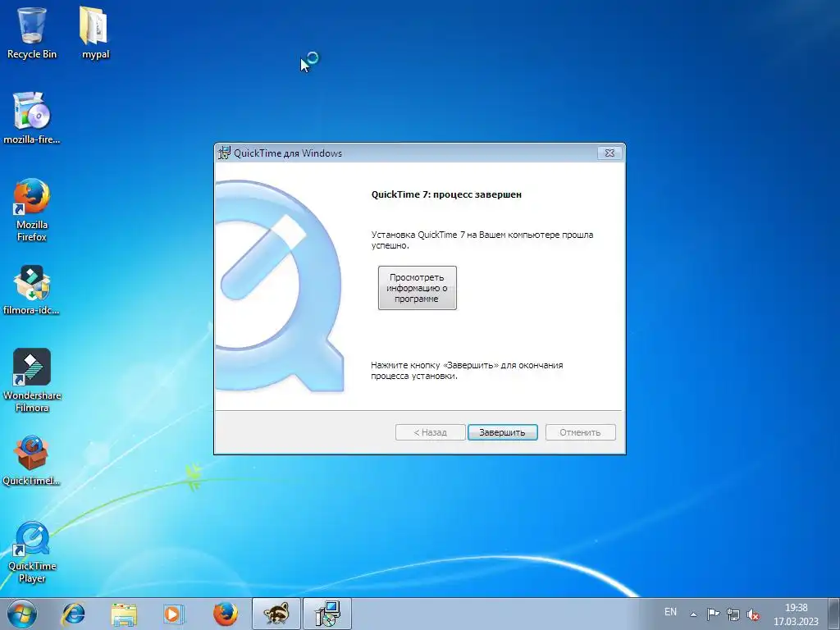840x630 pixels.
Task: Click the QuickTime installer title bar icon
Action: 225,153
